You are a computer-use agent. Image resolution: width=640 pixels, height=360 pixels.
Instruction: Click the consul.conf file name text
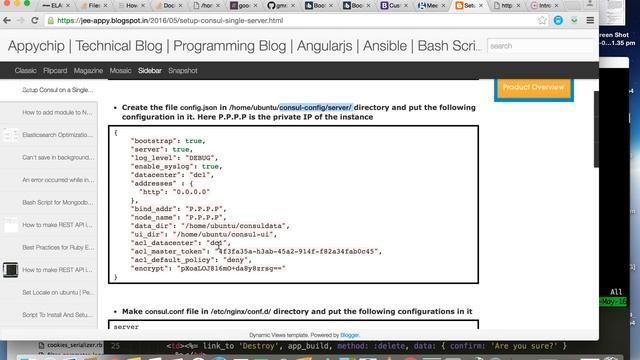tap(164, 311)
